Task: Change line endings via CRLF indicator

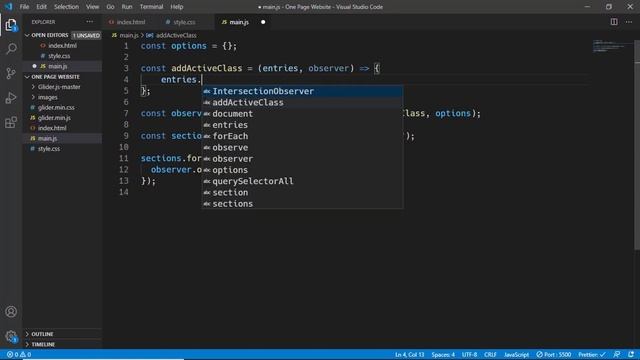Action: [490, 355]
